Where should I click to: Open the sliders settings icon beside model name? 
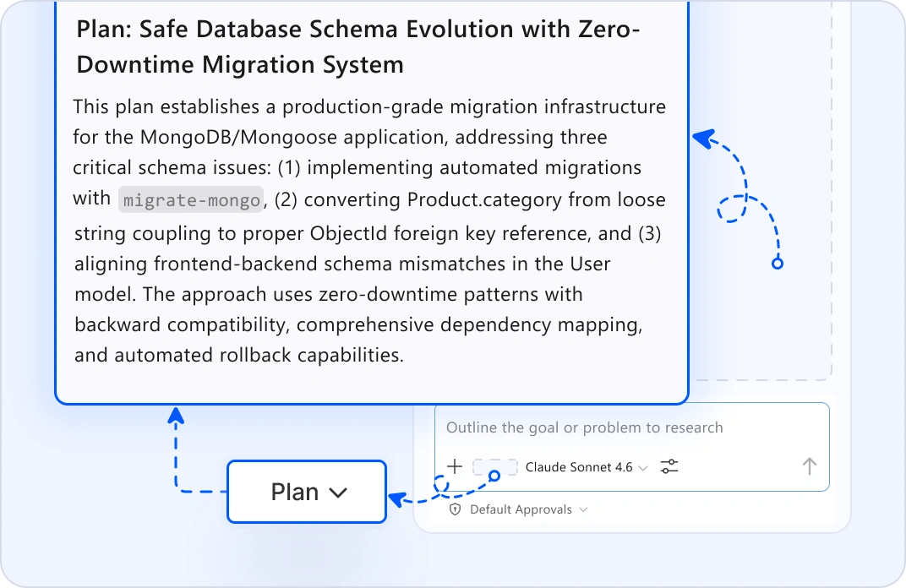pos(669,466)
